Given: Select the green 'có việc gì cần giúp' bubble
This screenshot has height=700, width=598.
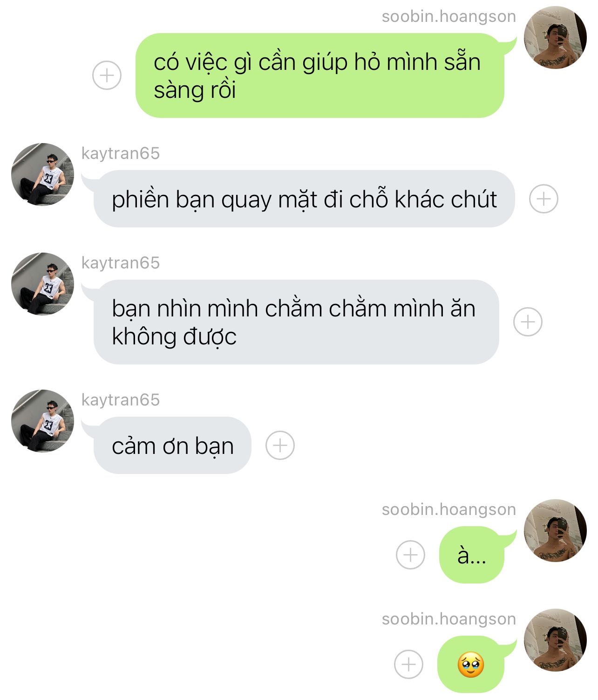Looking at the screenshot, I should pyautogui.click(x=320, y=75).
